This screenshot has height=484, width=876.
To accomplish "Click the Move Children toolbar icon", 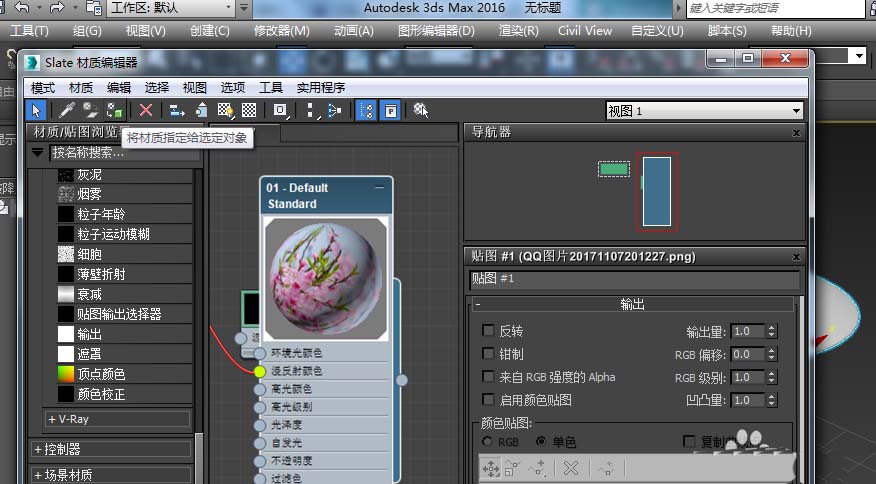I will pos(177,111).
